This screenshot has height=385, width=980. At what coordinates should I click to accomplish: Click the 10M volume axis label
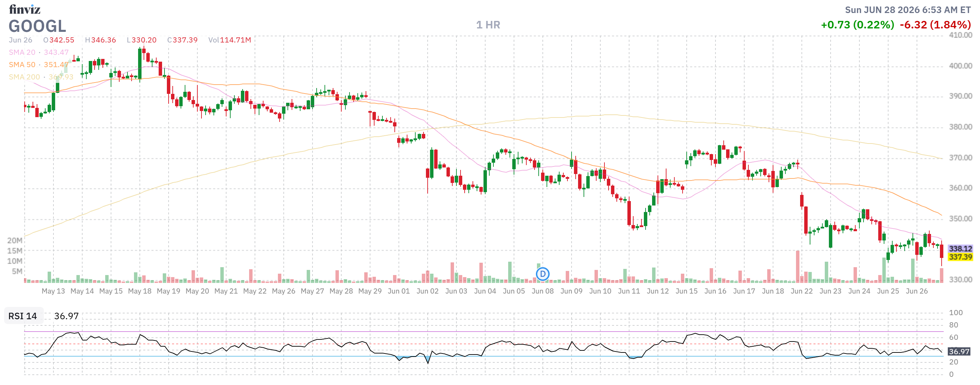[x=15, y=261]
